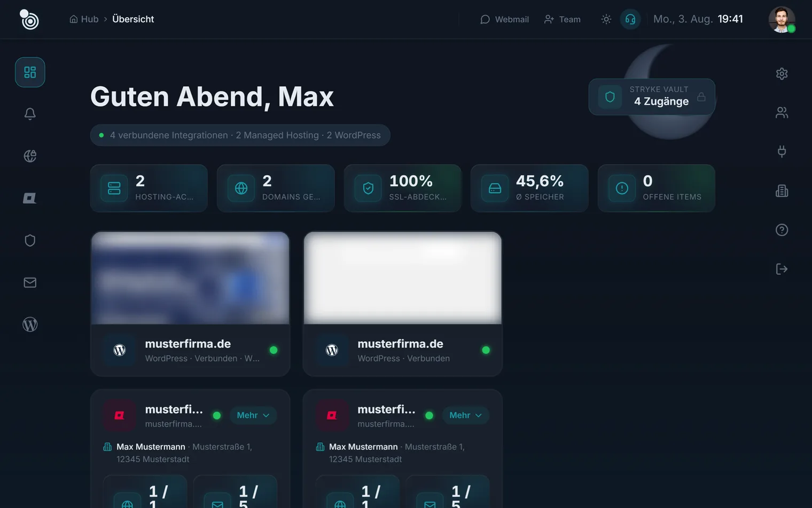812x508 pixels.
Task: Open the 2 Domains Ge... stat tile
Action: tap(276, 188)
